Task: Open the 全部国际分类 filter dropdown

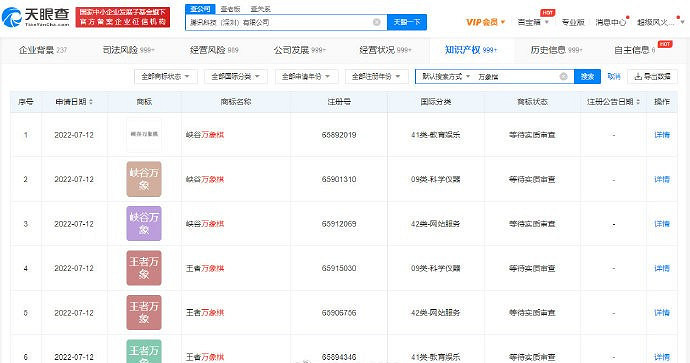Action: (236, 77)
